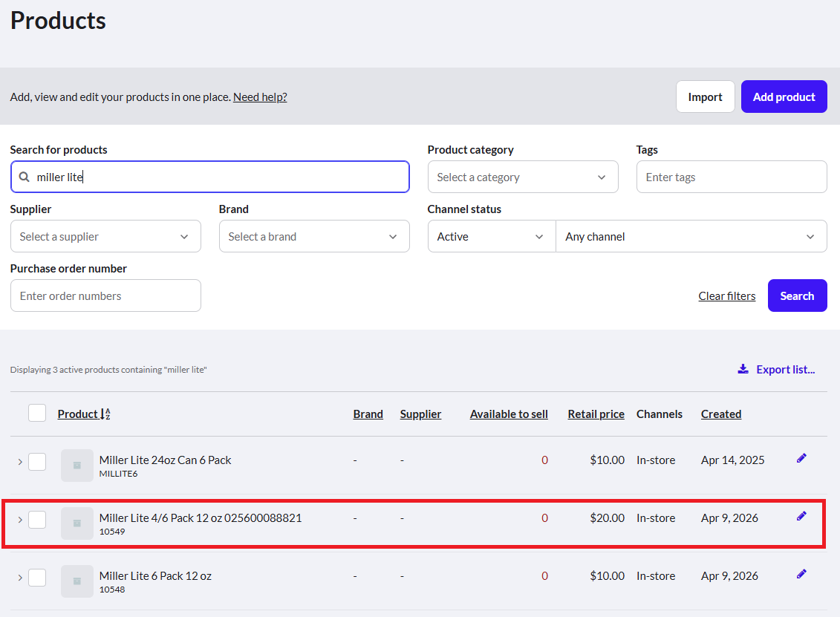Click the edit pencil for Miller Lite 24oz Can 6 Pack
840x617 pixels.
click(801, 458)
